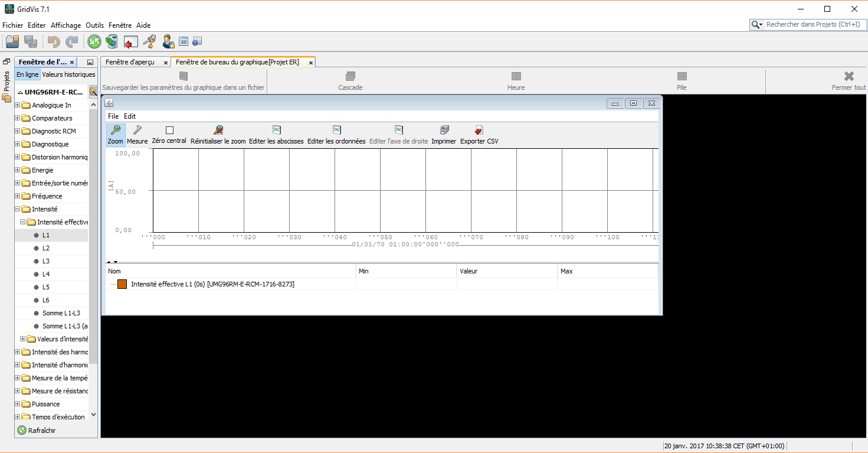Image resolution: width=868 pixels, height=453 pixels.
Task: Collapse the Intensité folder
Action: tap(18, 209)
